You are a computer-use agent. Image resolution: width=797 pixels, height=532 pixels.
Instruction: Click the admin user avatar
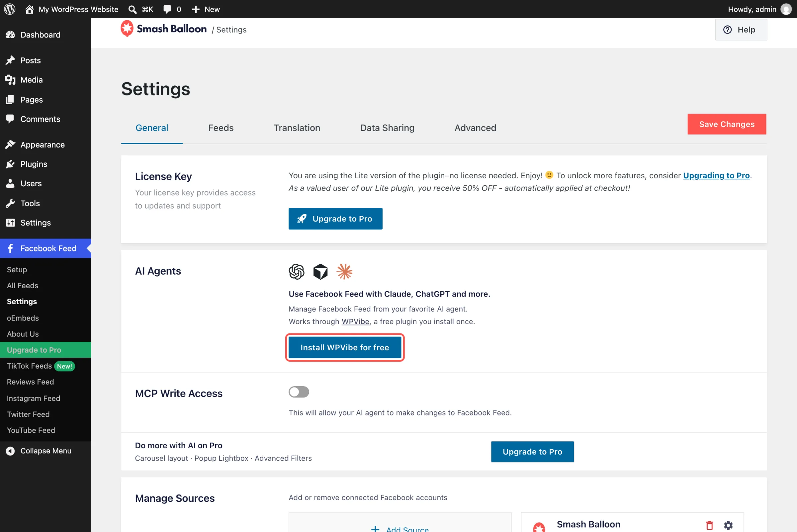[x=786, y=9]
